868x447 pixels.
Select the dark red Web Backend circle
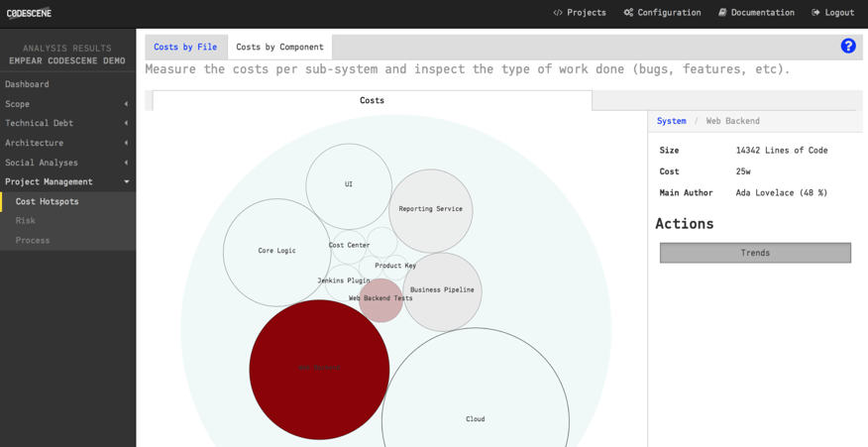point(319,369)
